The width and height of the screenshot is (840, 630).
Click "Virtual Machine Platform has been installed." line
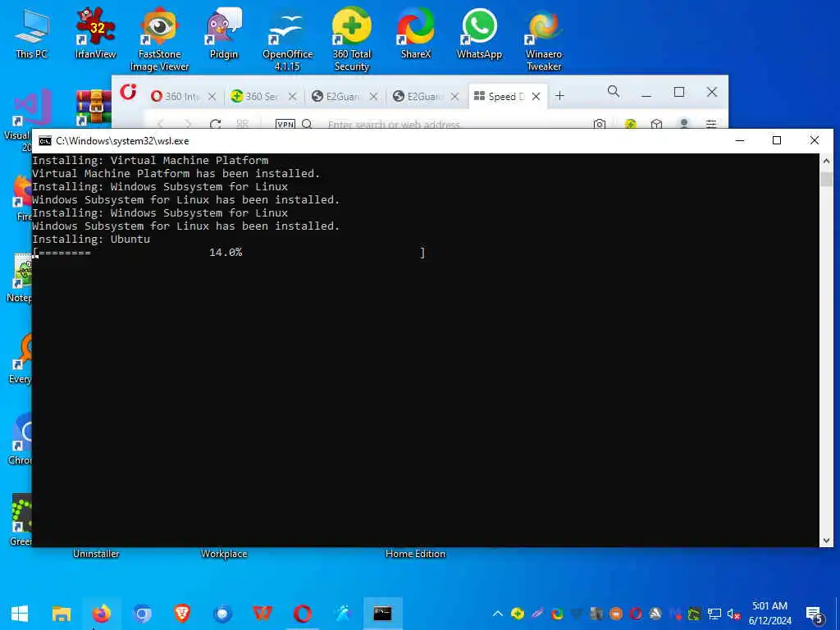[x=176, y=174]
